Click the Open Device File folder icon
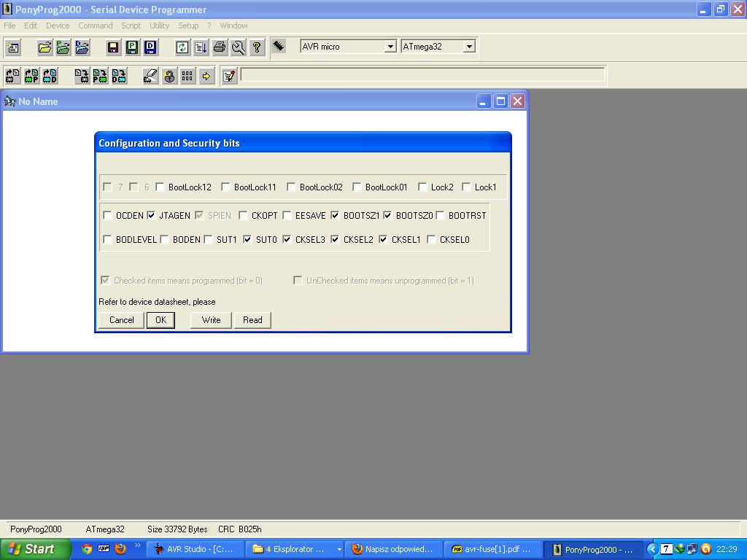 44,47
